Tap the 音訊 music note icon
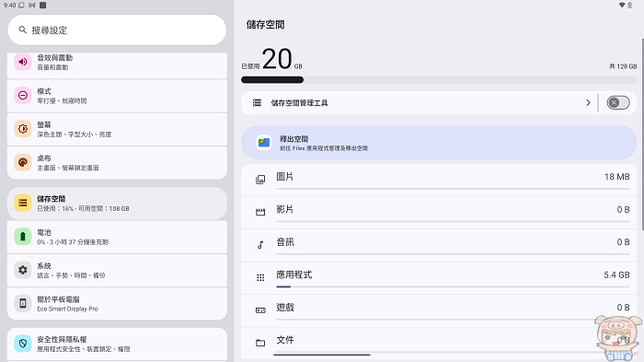The image size is (644, 362). coord(260,245)
